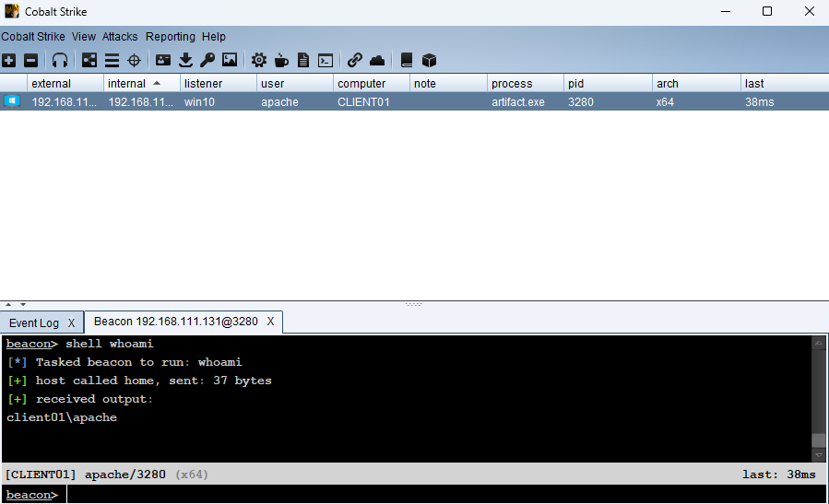The width and height of the screenshot is (829, 504).
Task: View downloaded files via download arrow icon
Action: 185,61
